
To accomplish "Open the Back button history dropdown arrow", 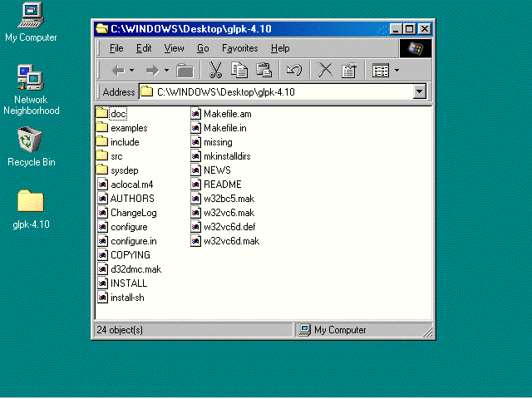I will [135, 71].
